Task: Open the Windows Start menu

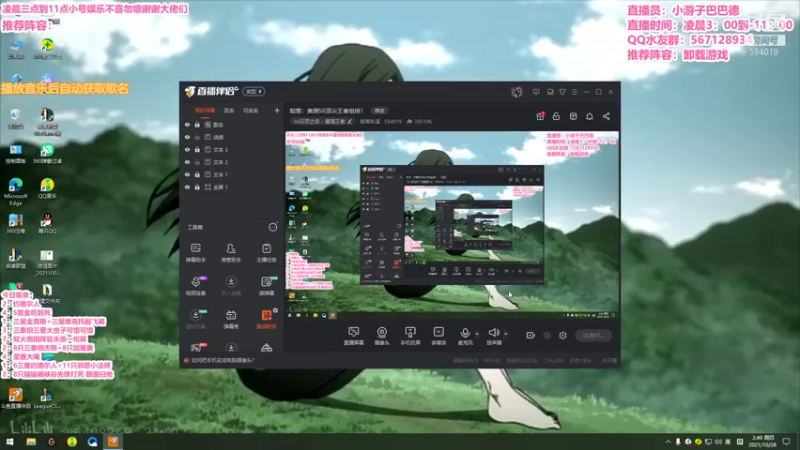Action: coord(10,442)
